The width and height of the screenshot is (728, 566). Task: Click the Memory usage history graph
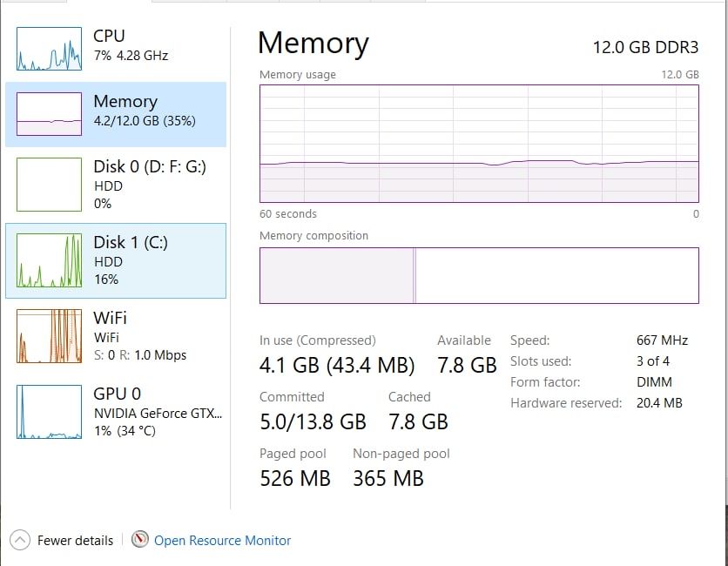[x=479, y=142]
